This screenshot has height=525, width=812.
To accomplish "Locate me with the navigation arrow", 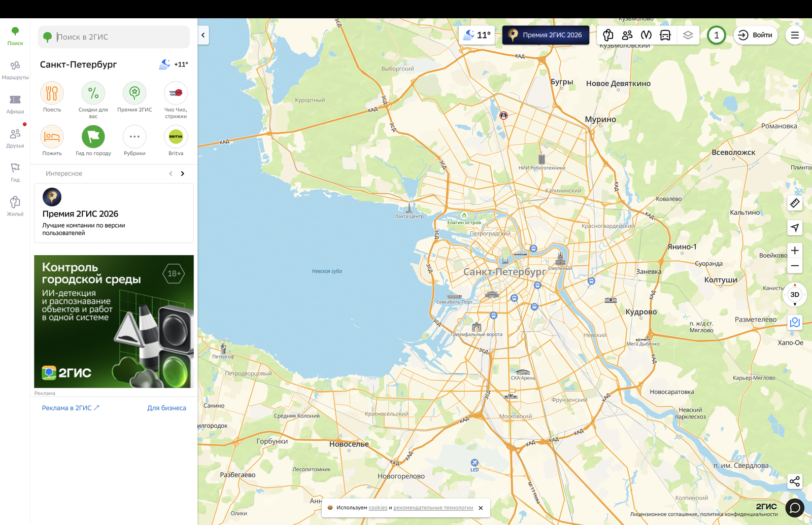I will pos(795,228).
